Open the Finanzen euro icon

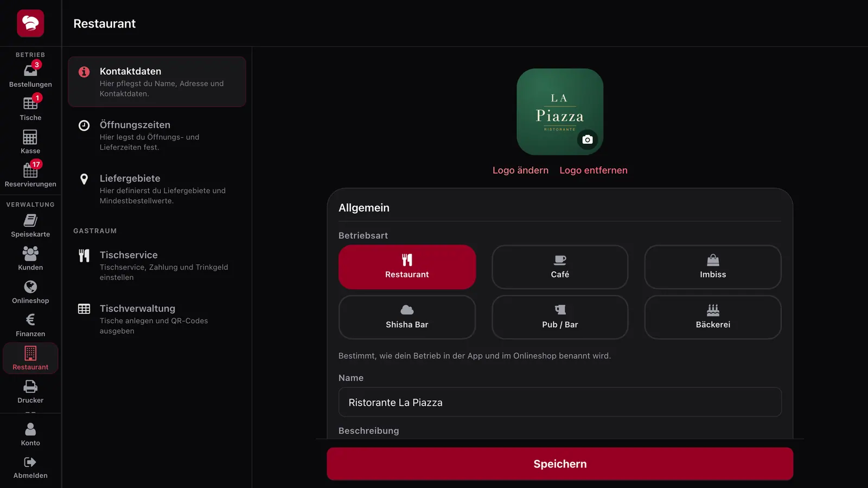(30, 320)
